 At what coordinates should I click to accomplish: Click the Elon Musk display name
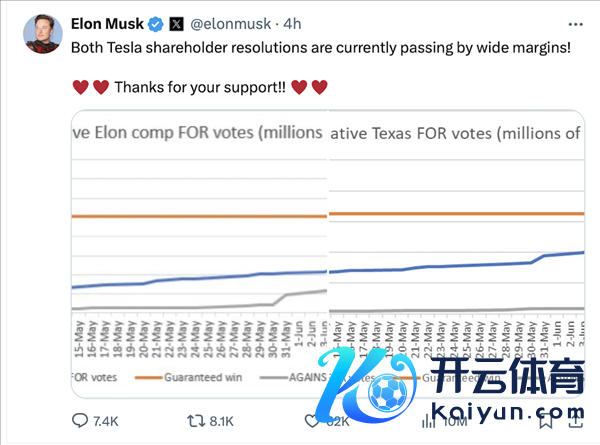pos(107,23)
